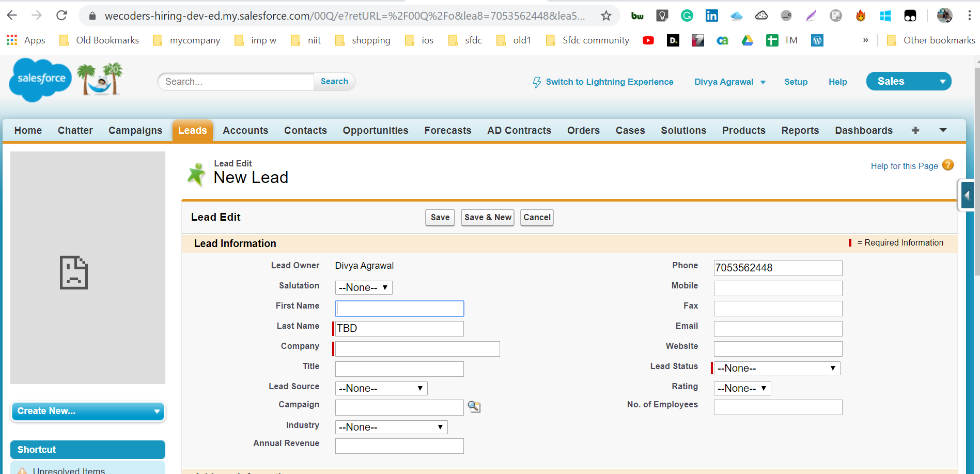This screenshot has width=980, height=474.
Task: Click the Salesforce cloud logo
Action: (x=40, y=79)
